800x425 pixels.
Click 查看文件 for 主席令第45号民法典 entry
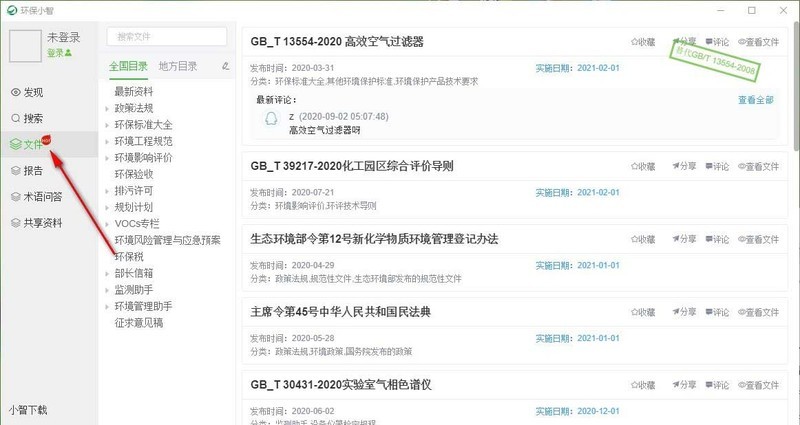click(x=759, y=312)
